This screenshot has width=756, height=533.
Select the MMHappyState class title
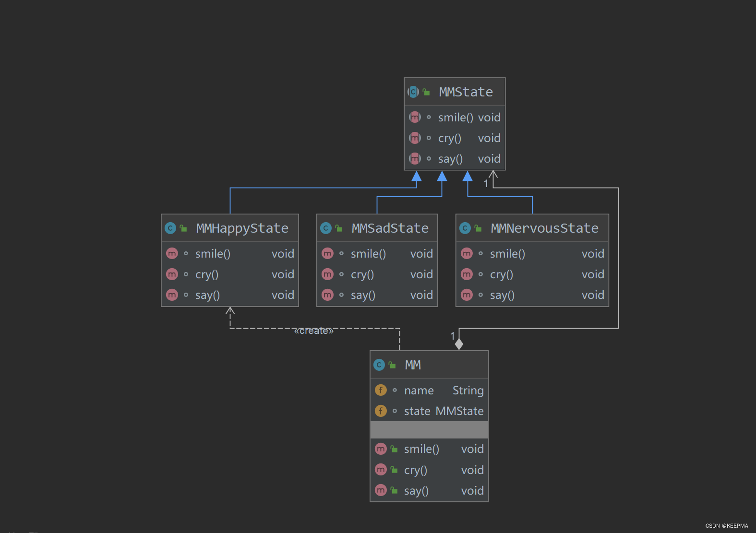242,228
